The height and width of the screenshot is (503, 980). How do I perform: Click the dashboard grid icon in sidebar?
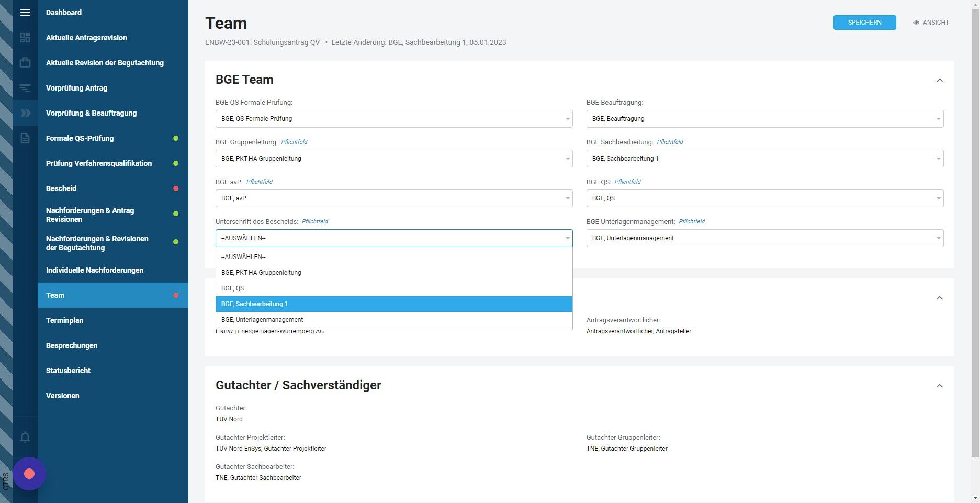pyautogui.click(x=25, y=38)
